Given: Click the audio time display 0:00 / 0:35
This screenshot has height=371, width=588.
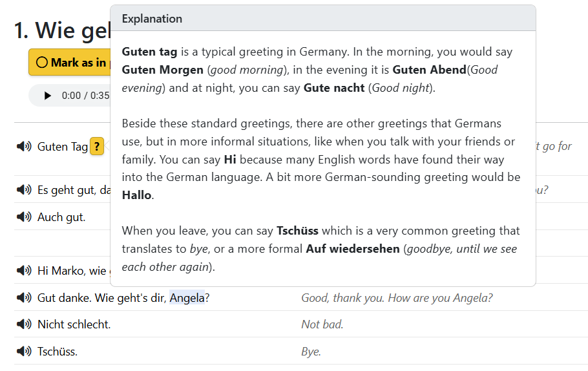Looking at the screenshot, I should coord(85,96).
